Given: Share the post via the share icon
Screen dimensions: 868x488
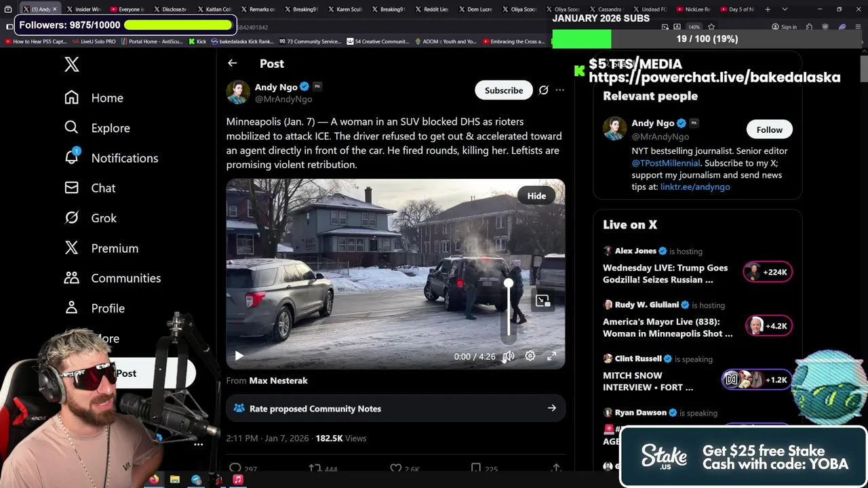Looking at the screenshot, I should [556, 468].
